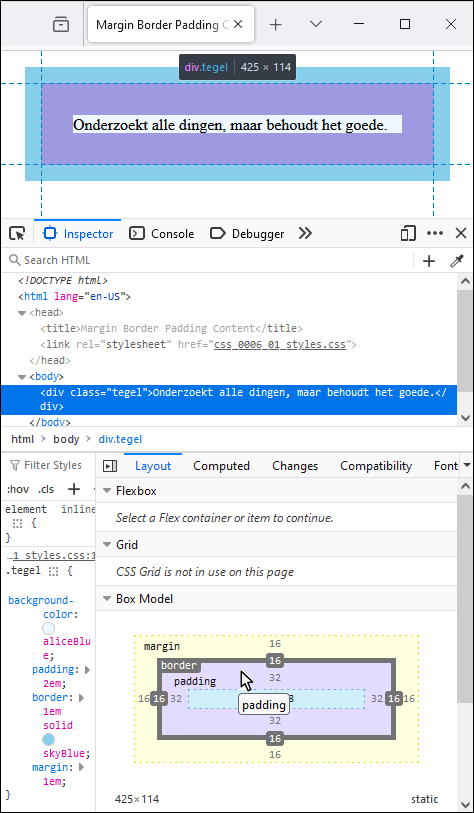
Task: Click the eyedropper color picker icon
Action: [x=456, y=261]
